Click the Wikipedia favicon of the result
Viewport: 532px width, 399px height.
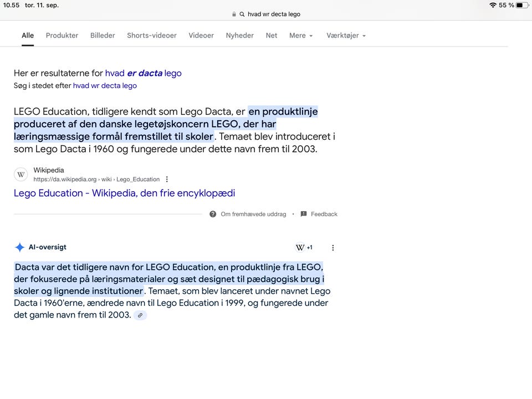[21, 175]
